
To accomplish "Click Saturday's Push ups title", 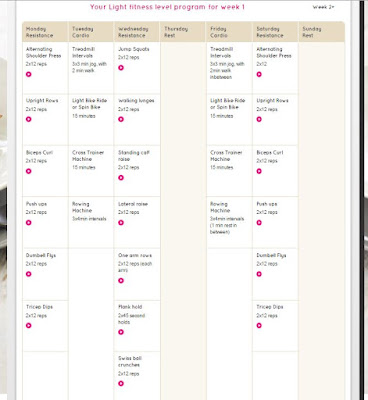I will click(x=267, y=204).
